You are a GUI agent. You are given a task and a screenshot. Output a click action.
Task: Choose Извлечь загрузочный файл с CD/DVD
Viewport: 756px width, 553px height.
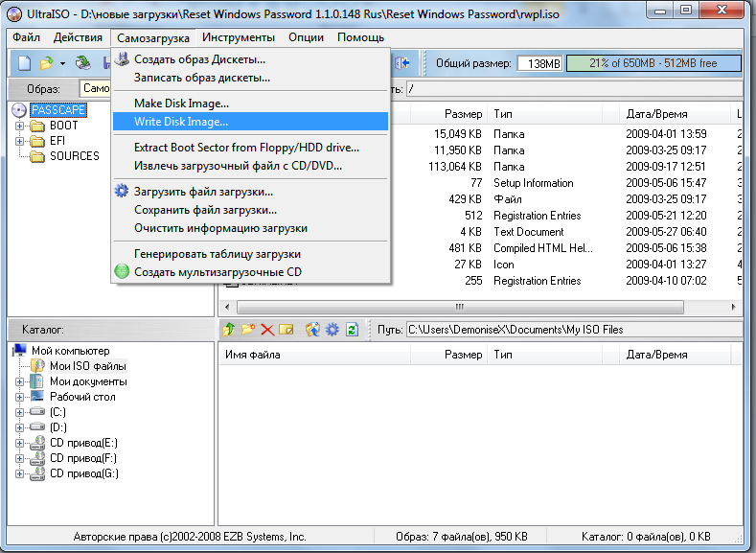point(250,166)
